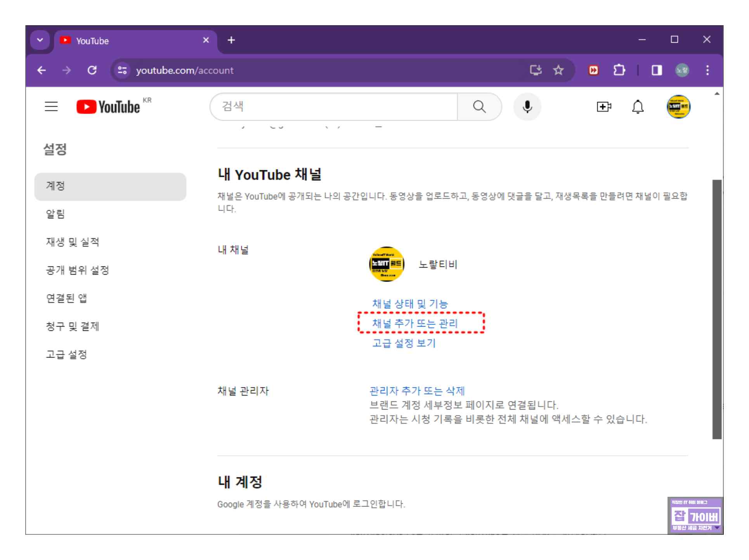Viewport: 749px width, 560px height.
Task: Bookmark page with the star icon
Action: point(558,70)
